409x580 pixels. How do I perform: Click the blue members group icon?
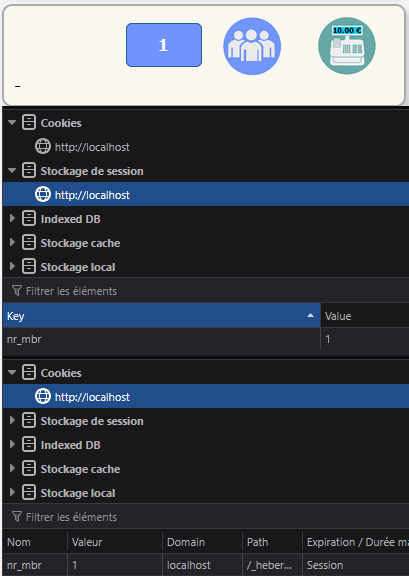pos(252,46)
